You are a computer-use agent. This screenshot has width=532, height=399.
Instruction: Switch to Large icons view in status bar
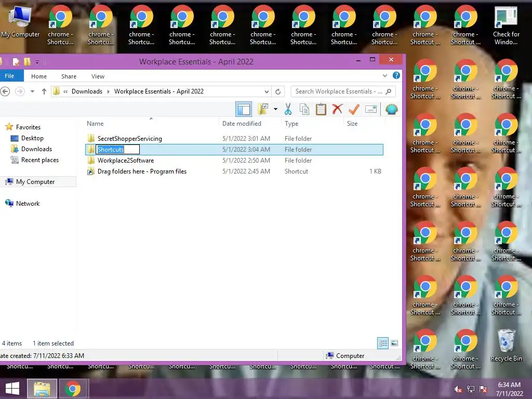pyautogui.click(x=394, y=343)
